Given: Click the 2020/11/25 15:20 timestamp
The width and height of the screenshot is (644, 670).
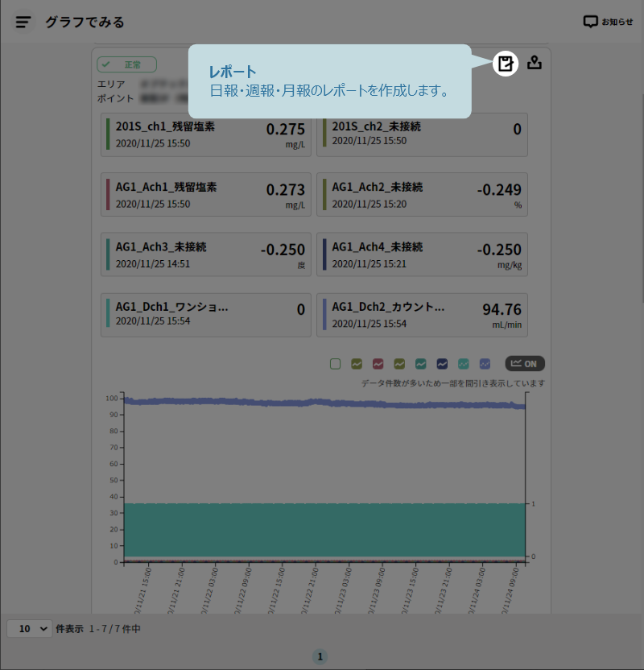Looking at the screenshot, I should [x=369, y=204].
